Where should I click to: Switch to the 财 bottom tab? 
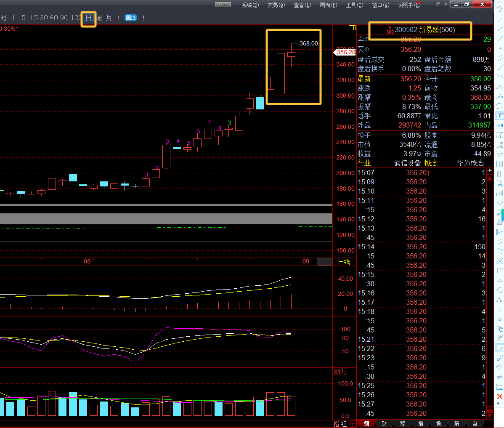384,423
